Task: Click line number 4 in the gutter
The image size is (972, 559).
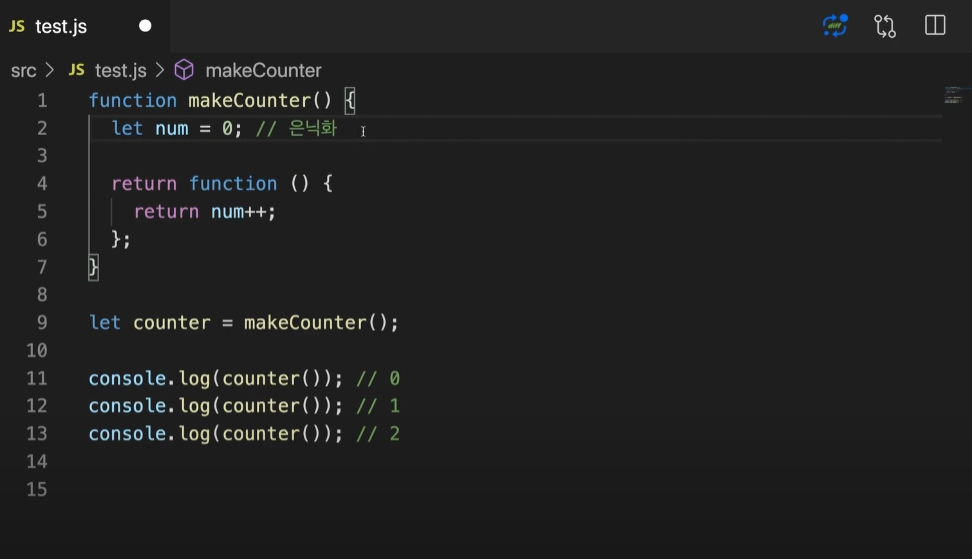Action: 42,183
